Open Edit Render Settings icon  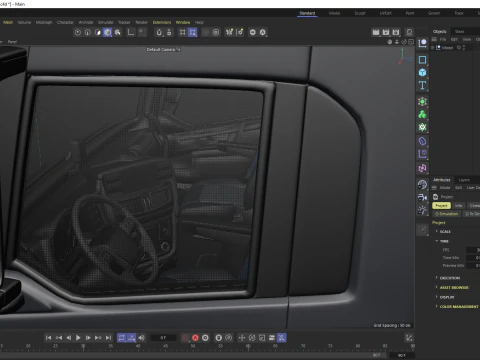[396, 32]
